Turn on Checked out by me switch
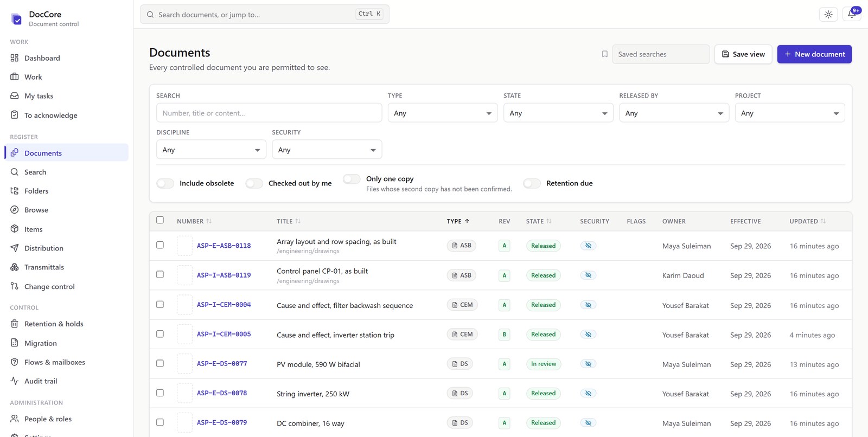Screen dimensions: 868x437 point(254,183)
